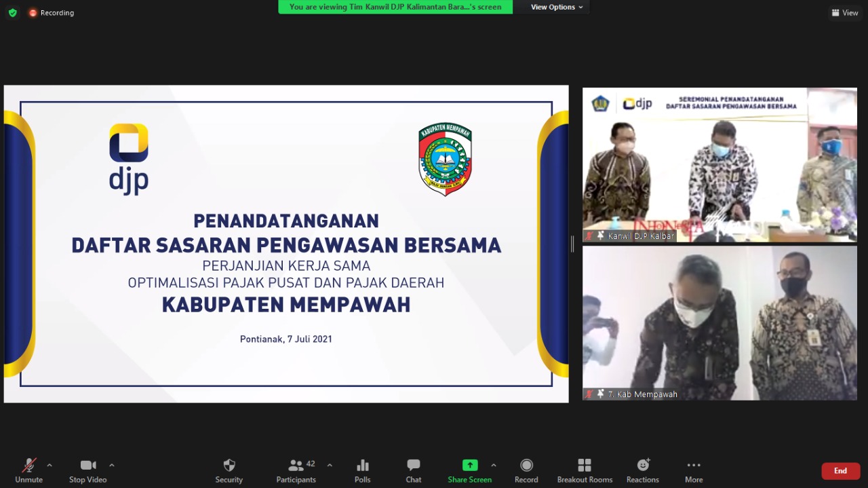Open the Participants panel

[x=296, y=470]
